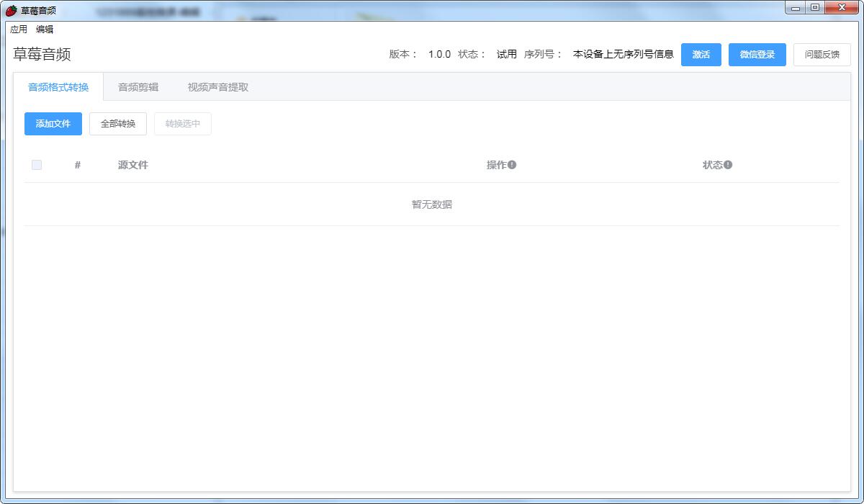Click the greyed-out 转换选中 button
The width and height of the screenshot is (864, 504).
click(183, 124)
